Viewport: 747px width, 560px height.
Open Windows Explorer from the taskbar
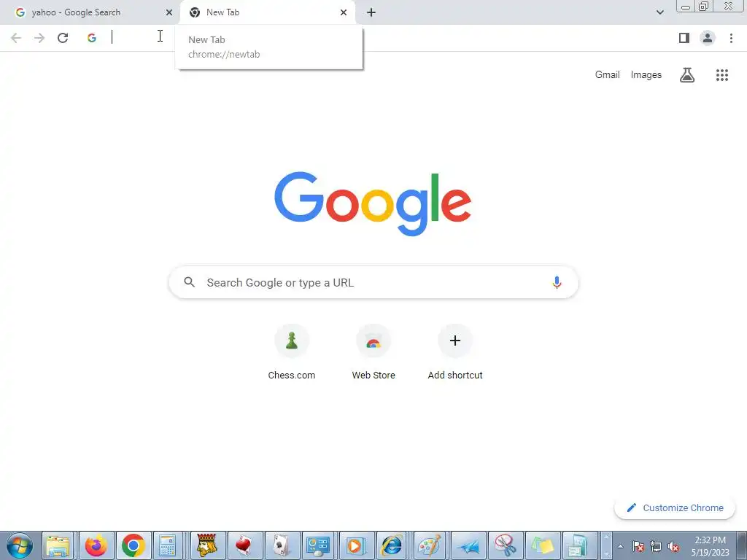pyautogui.click(x=58, y=545)
